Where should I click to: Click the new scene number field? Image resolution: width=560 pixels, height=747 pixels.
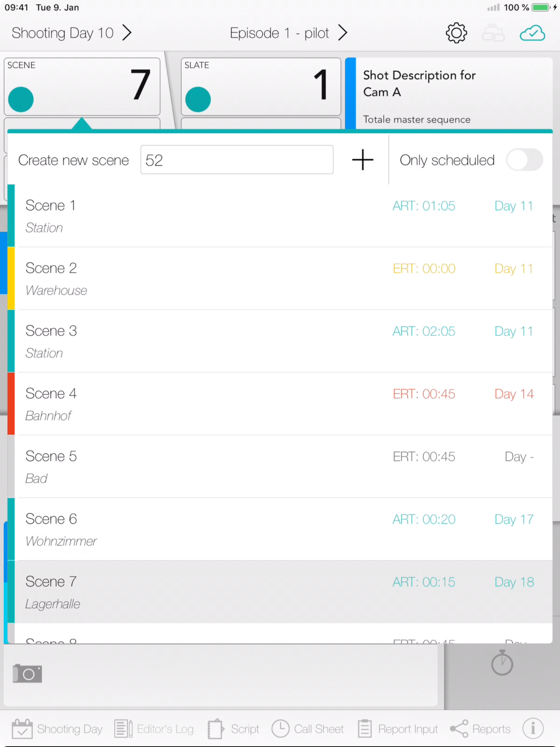[237, 160]
